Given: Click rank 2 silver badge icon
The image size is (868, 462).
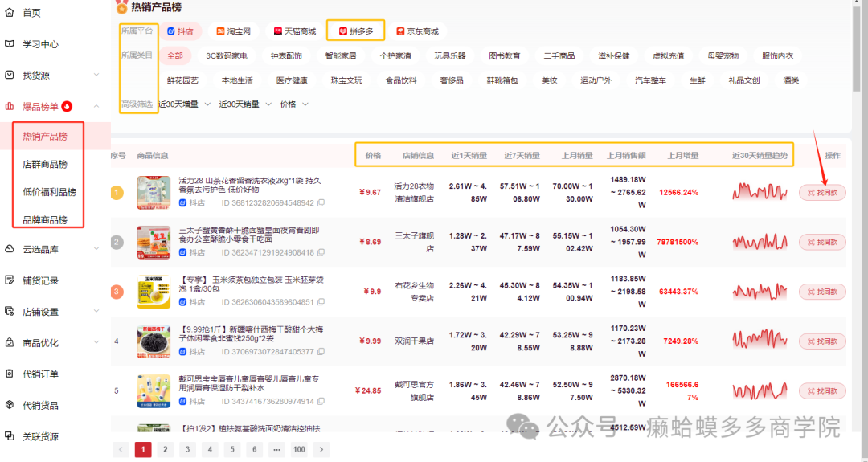Looking at the screenshot, I should pos(117,242).
